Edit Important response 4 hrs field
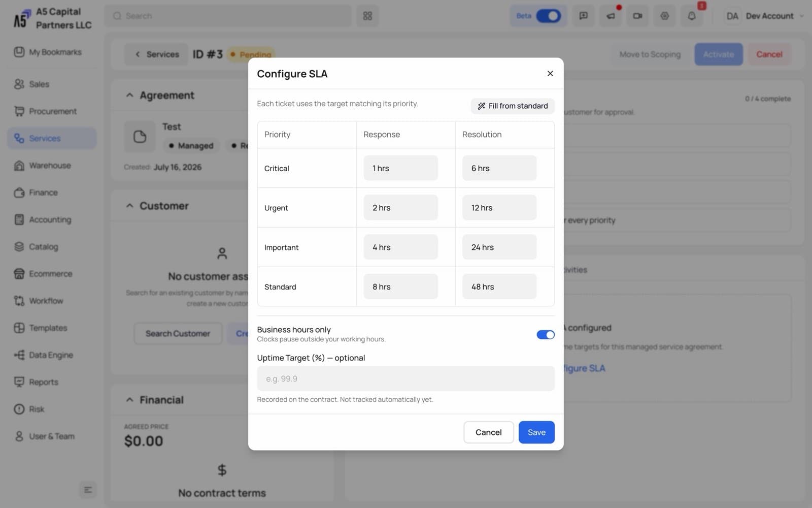 click(x=400, y=247)
